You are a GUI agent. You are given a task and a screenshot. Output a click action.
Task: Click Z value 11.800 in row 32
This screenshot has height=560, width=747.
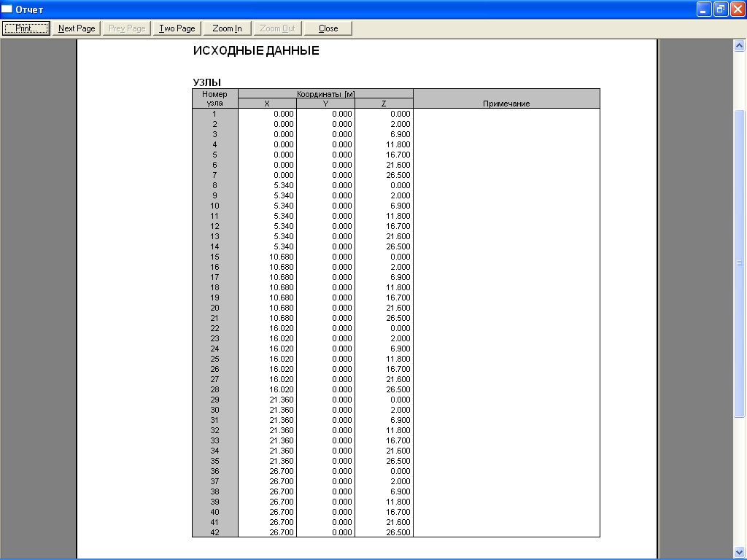pos(398,430)
